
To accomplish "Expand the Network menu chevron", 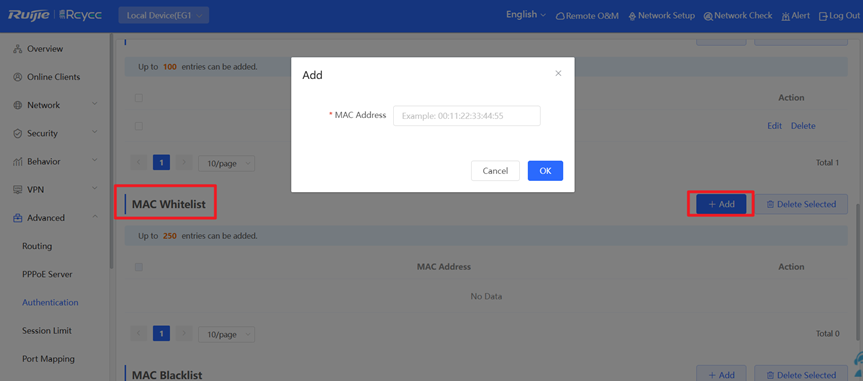I will (x=95, y=105).
